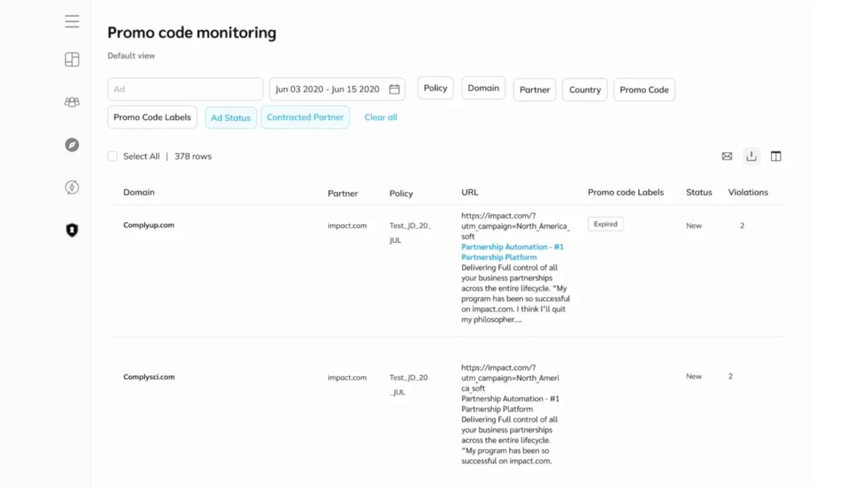Image resolution: width=868 pixels, height=488 pixels.
Task: Click the compass discover sidebar icon
Action: click(x=72, y=145)
